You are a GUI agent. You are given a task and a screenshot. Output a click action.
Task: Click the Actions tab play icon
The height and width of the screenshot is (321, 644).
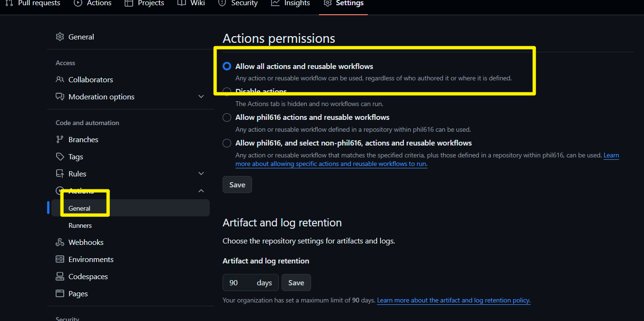coord(78,3)
